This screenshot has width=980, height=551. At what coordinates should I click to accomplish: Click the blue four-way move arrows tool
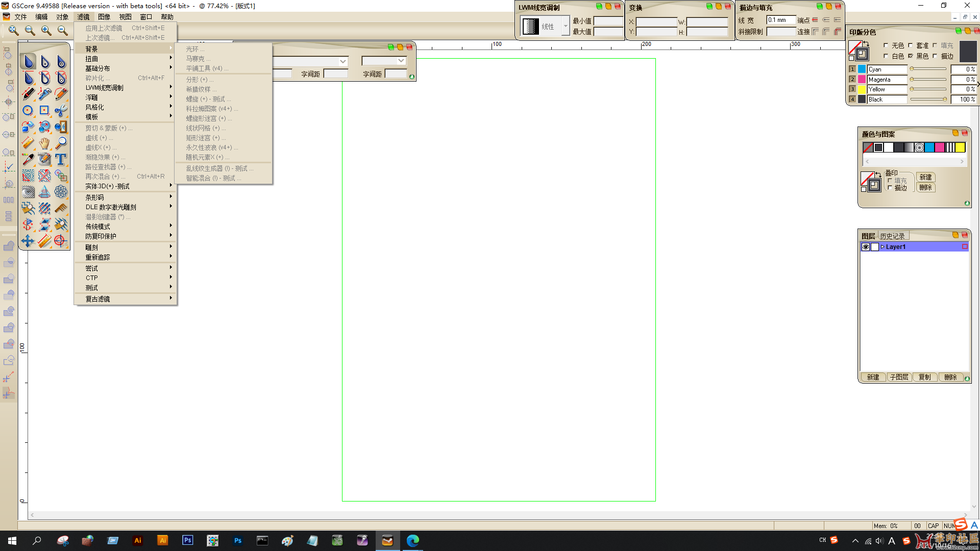click(x=28, y=241)
